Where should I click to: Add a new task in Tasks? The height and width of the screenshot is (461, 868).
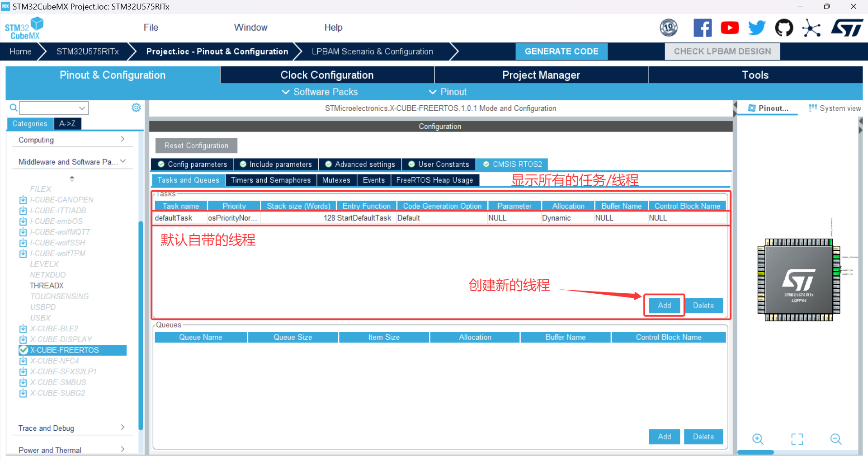665,306
